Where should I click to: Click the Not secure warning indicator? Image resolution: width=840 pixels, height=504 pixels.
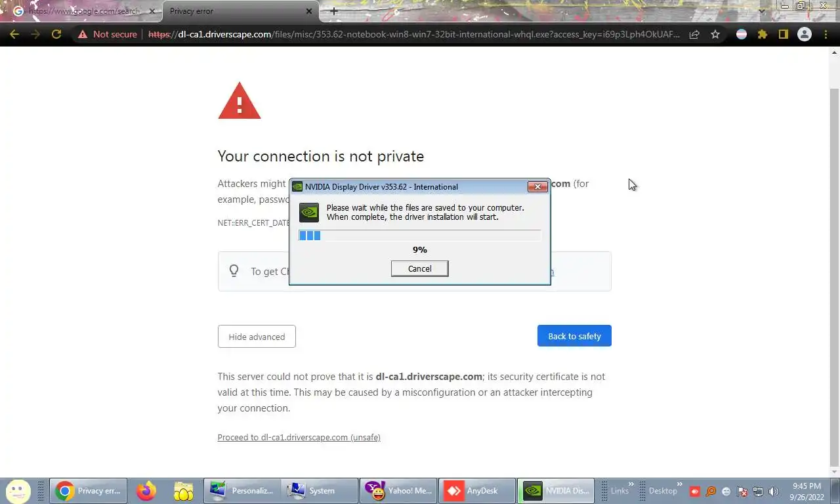tap(108, 34)
